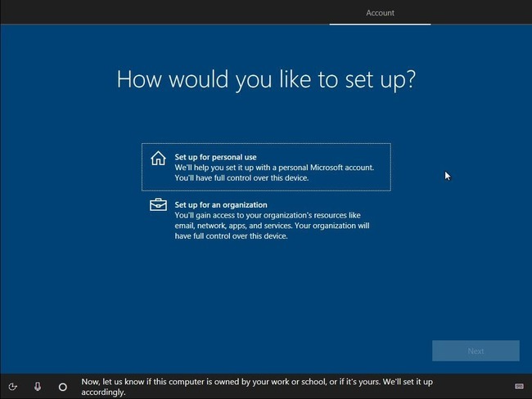Click the 'How would you like to set up?' heading
Image resolution: width=532 pixels, height=399 pixels.
tap(266, 79)
